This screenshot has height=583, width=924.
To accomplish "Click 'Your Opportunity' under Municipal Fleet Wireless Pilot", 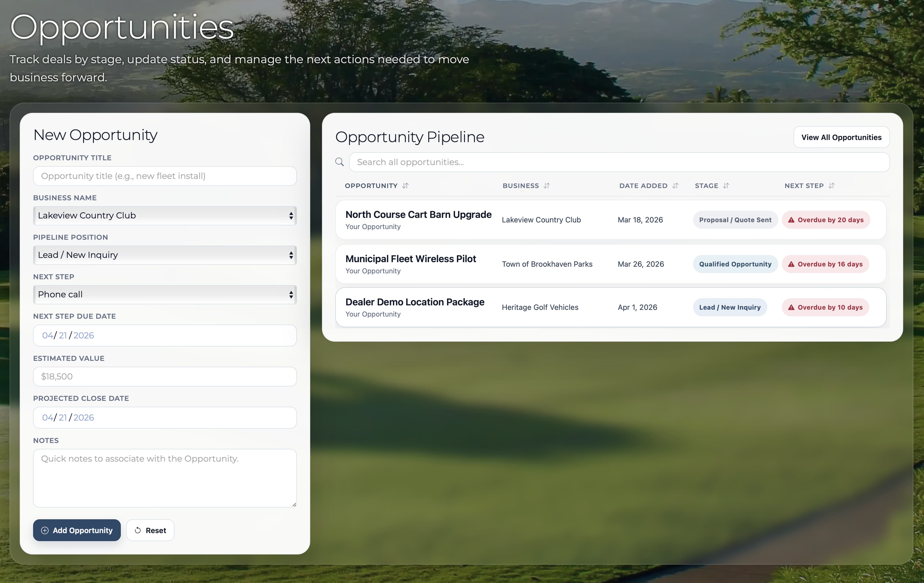I will [373, 271].
